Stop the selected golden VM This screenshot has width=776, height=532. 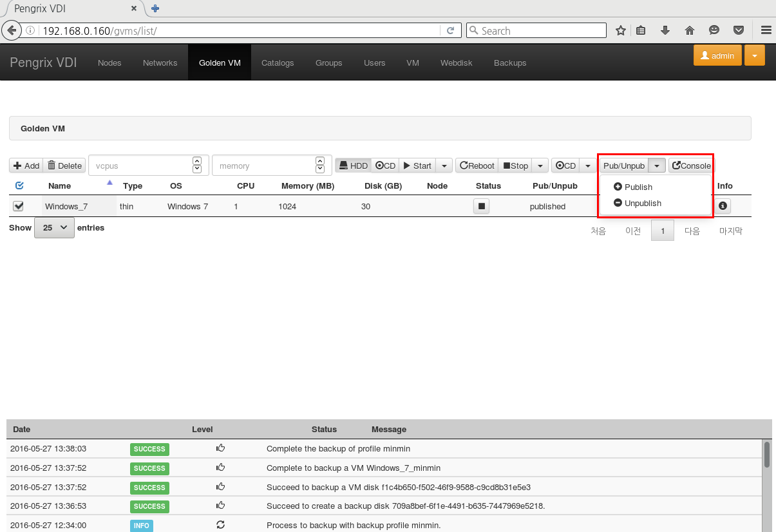515,166
